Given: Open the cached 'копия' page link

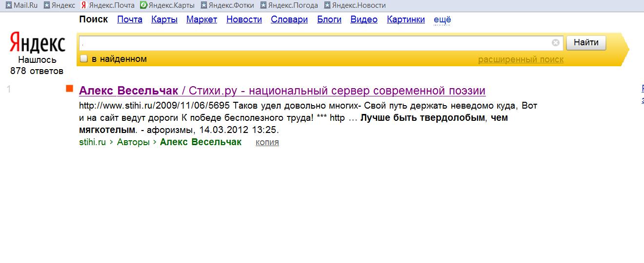Looking at the screenshot, I should click(x=267, y=142).
